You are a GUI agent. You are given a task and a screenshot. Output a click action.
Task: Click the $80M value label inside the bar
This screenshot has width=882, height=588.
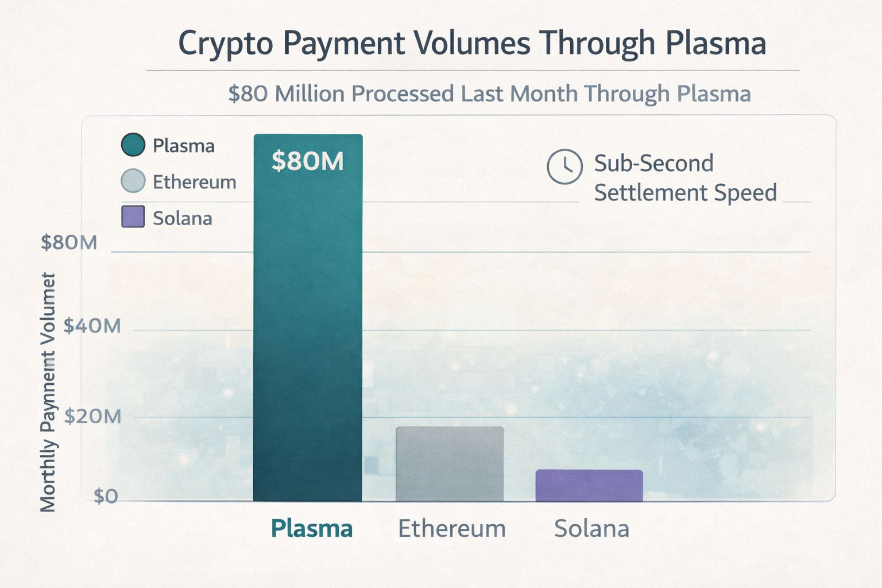point(308,161)
